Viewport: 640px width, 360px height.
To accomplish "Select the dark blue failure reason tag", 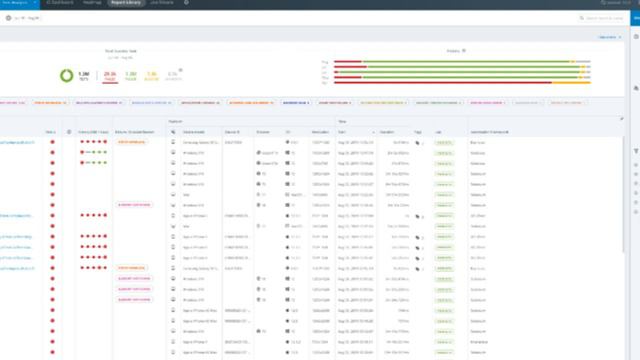I will click(x=296, y=103).
